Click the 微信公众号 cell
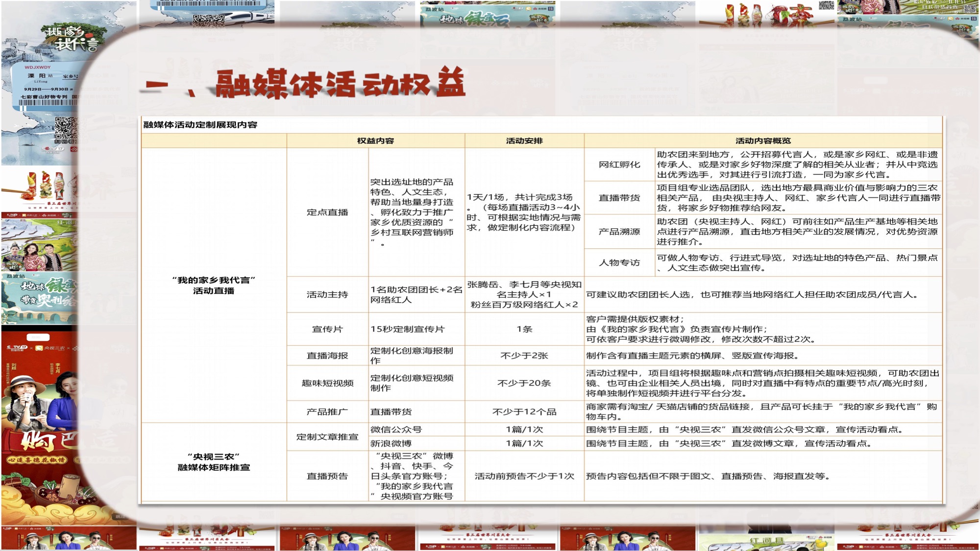The height and width of the screenshot is (551, 980). (x=396, y=430)
